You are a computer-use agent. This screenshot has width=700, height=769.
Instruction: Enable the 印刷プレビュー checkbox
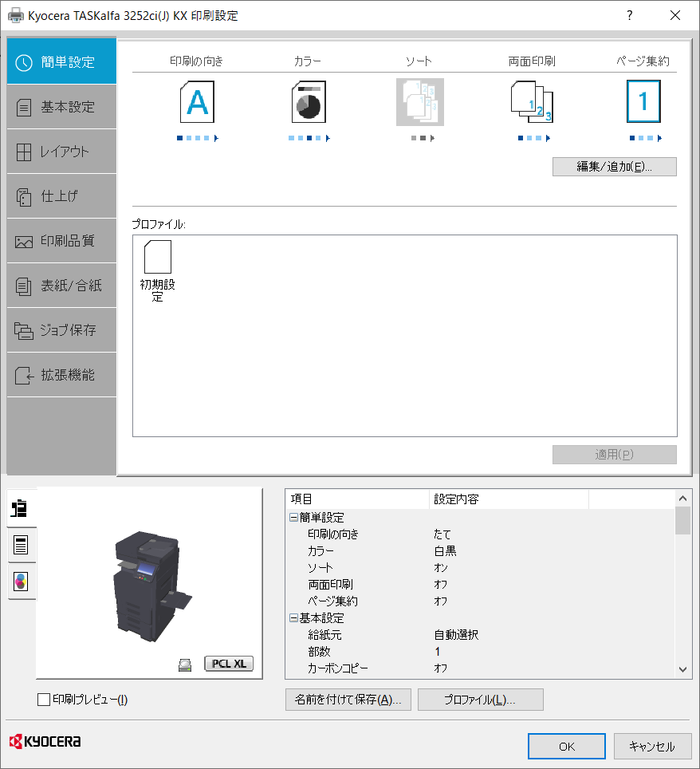(x=44, y=700)
